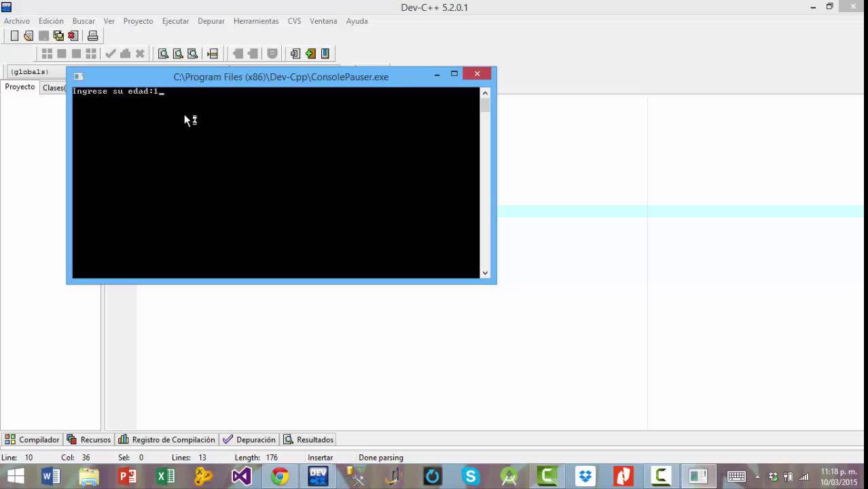Open the Archivo menu
Image resolution: width=868 pixels, height=489 pixels.
click(x=17, y=21)
